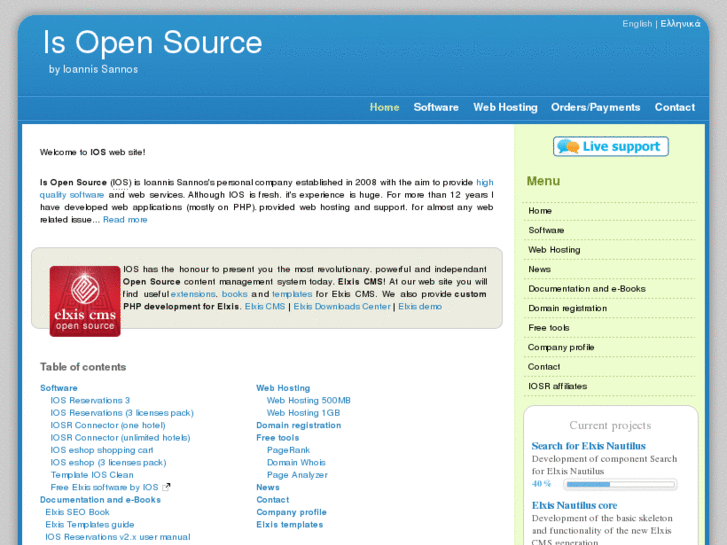Select Contact in the top navigation bar
Viewport: 727px width, 545px height.
(675, 107)
